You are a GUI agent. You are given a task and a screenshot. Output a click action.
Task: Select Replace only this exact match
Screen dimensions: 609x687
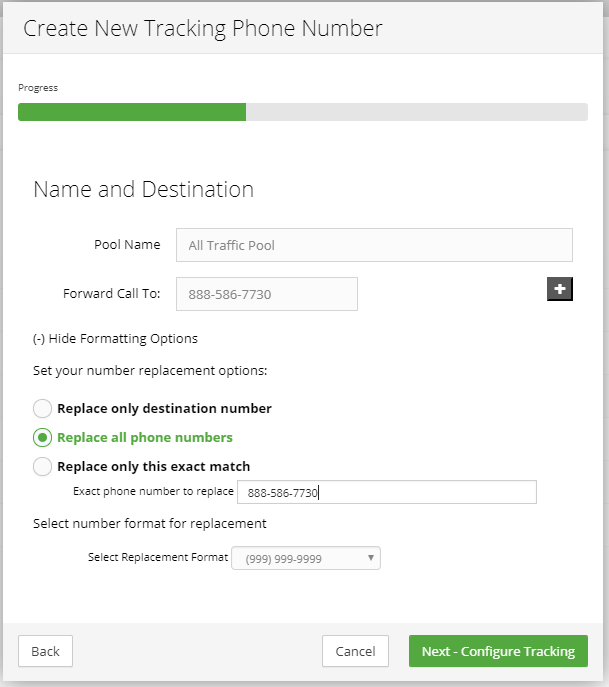[x=42, y=466]
